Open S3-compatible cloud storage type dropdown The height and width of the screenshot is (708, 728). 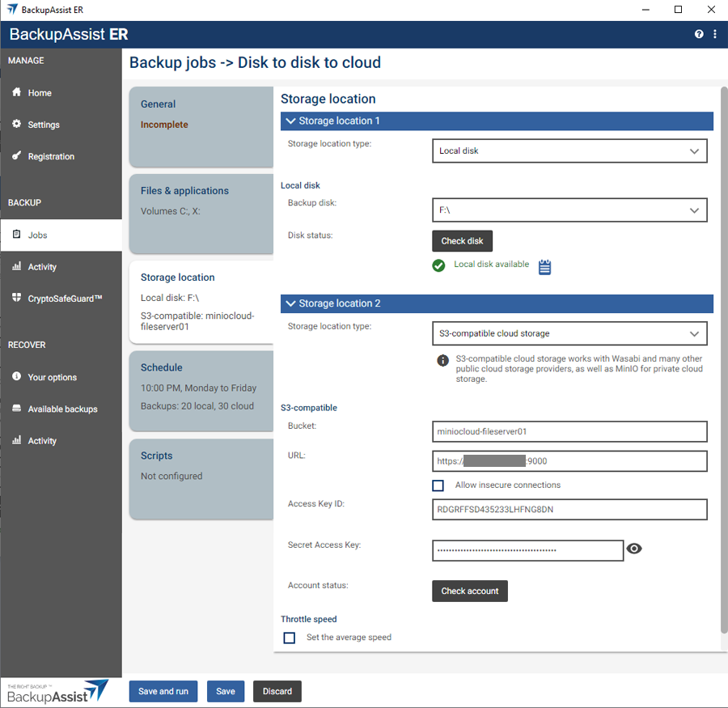click(569, 333)
